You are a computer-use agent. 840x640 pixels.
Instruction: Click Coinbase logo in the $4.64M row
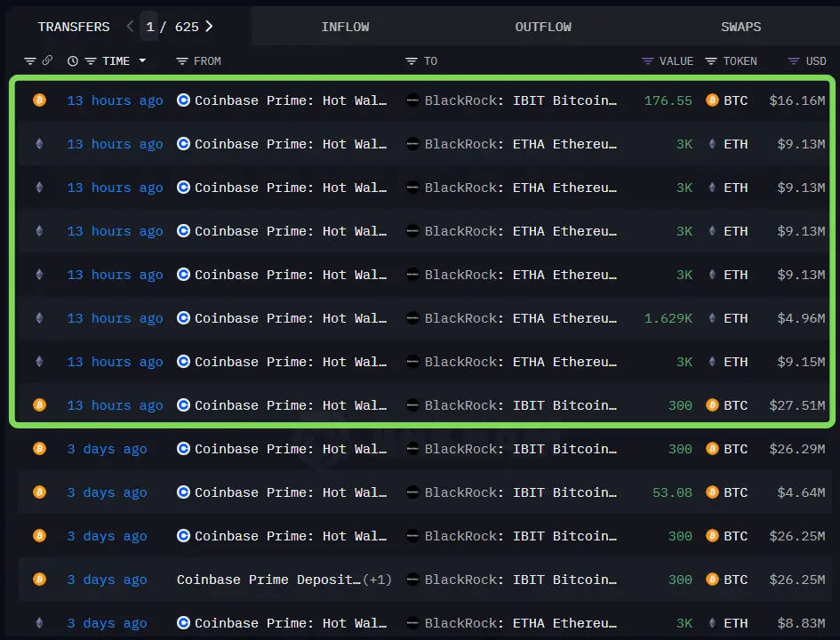[x=183, y=492]
